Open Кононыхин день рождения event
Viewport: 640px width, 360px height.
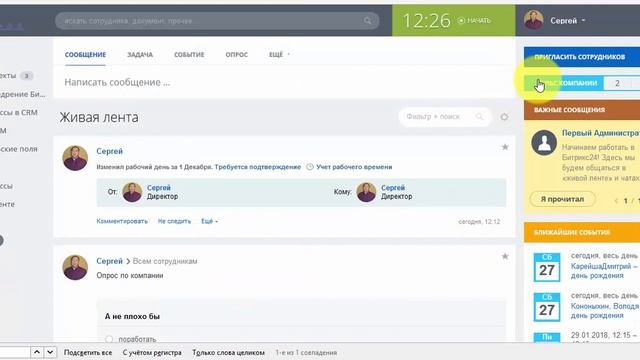click(x=605, y=311)
